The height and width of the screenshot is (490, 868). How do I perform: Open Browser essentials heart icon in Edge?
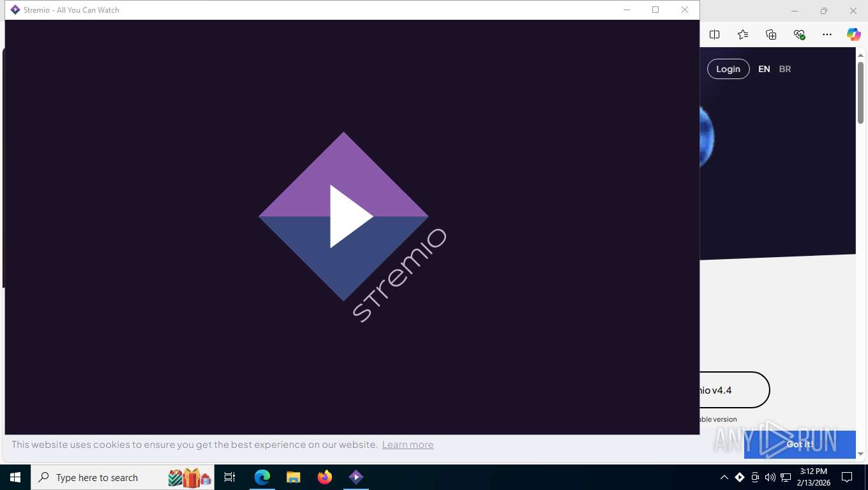[799, 34]
